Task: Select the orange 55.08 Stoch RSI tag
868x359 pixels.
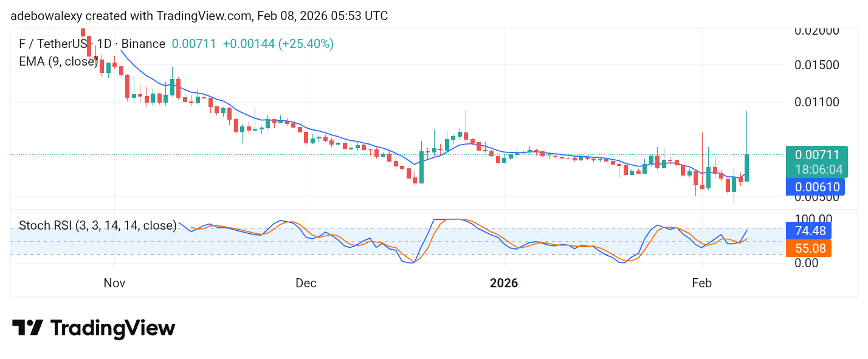Action: (808, 248)
